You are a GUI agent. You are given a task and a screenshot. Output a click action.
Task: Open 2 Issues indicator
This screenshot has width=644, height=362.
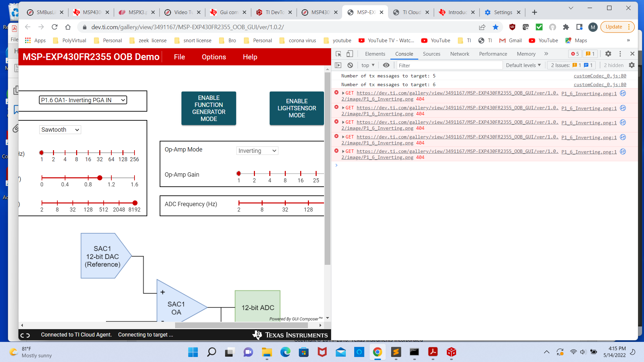coord(572,65)
